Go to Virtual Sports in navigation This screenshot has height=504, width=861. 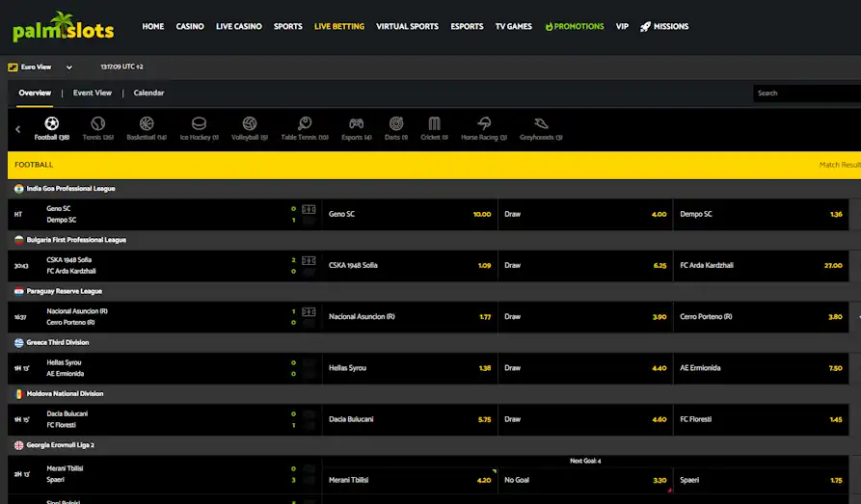407,27
